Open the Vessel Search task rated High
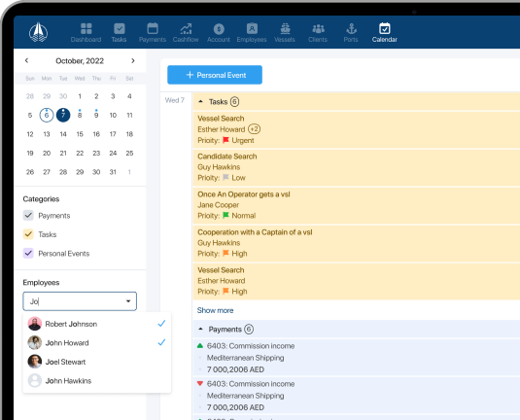The height and width of the screenshot is (420, 520). (356, 281)
